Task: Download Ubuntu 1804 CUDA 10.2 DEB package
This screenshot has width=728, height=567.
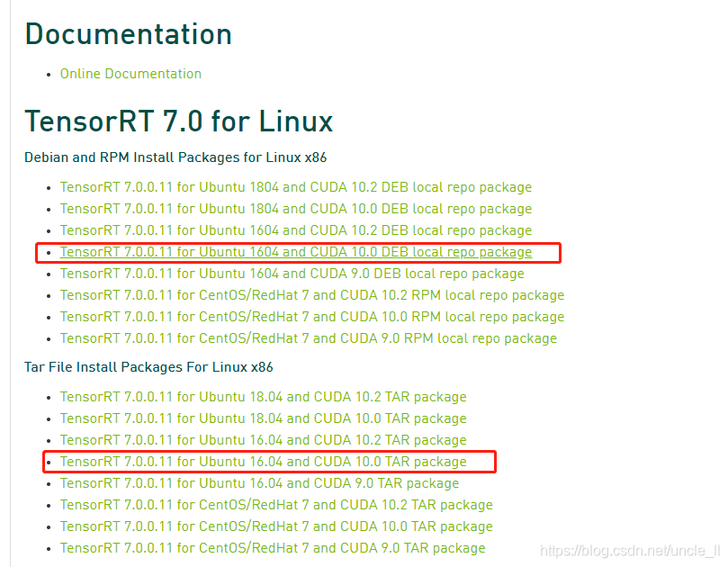Action: click(296, 187)
